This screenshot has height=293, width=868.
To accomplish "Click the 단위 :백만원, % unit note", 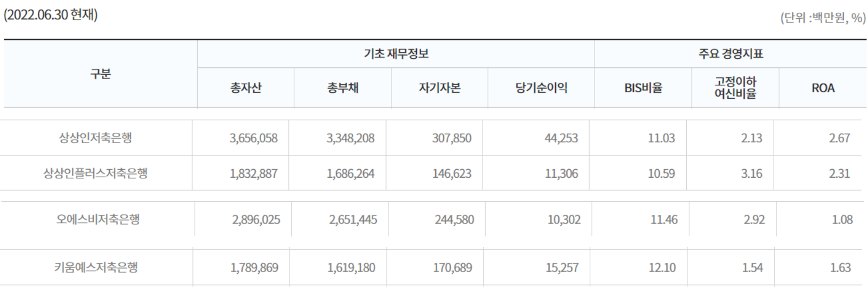I will point(823,18).
